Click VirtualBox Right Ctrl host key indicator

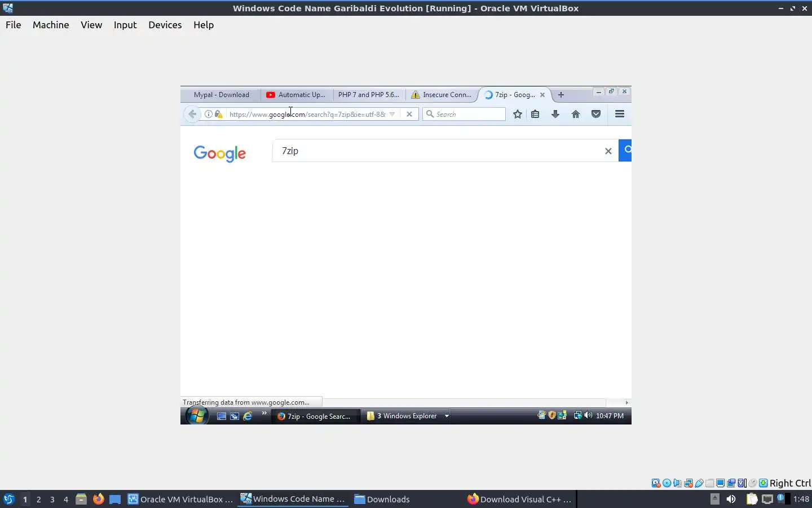click(790, 483)
